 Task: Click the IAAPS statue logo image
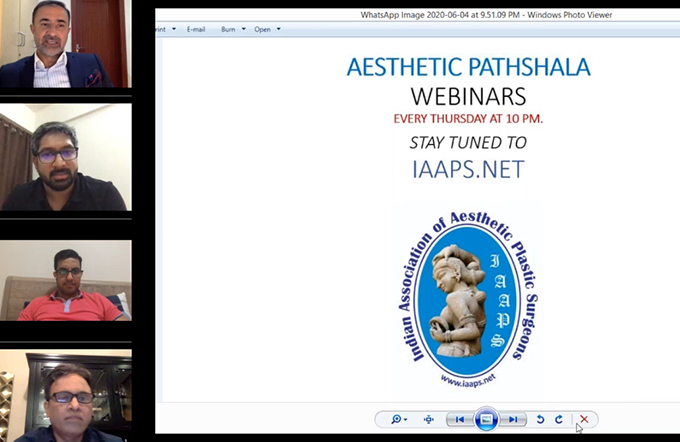(x=468, y=299)
